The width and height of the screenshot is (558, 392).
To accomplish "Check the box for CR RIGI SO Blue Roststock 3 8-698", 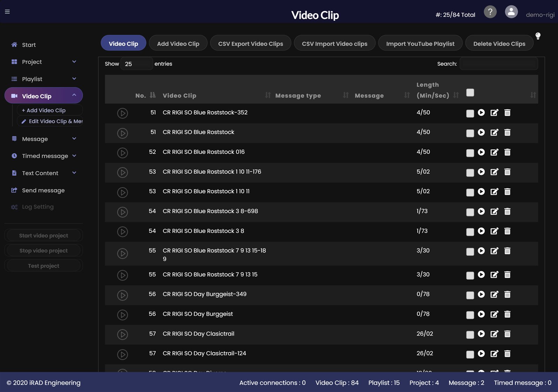I will pos(470,212).
